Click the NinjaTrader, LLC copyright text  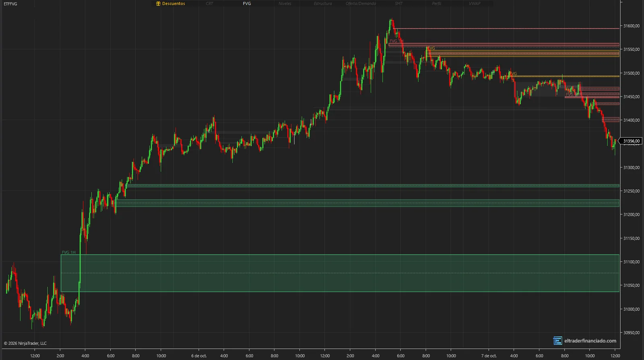click(25, 344)
